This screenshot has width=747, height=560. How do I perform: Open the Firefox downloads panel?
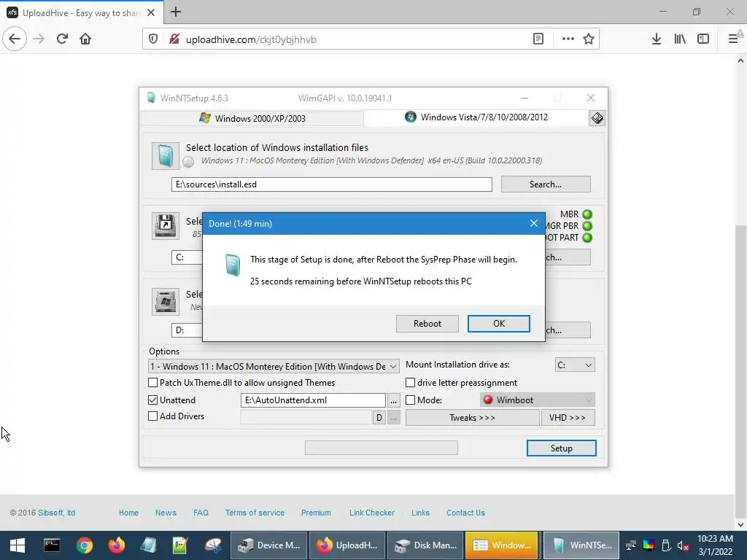657,39
